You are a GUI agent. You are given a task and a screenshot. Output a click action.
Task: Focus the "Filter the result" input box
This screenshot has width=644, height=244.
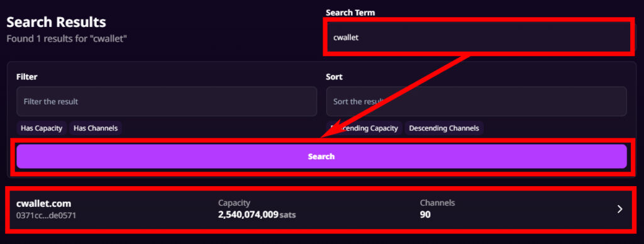(167, 101)
